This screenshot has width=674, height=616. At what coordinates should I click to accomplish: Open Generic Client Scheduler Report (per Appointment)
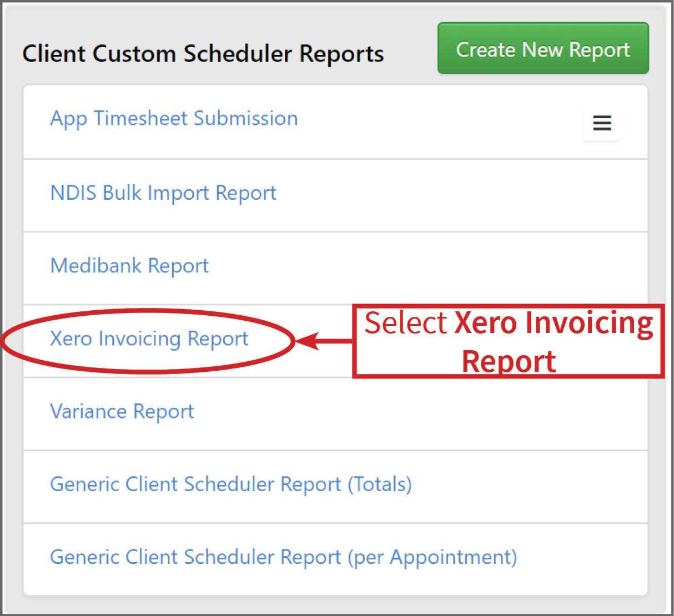[283, 557]
